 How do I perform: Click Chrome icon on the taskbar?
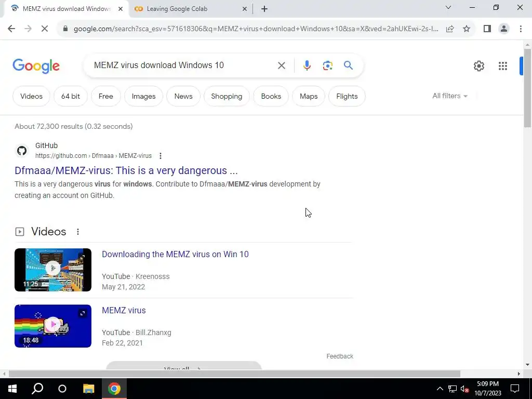(x=114, y=389)
